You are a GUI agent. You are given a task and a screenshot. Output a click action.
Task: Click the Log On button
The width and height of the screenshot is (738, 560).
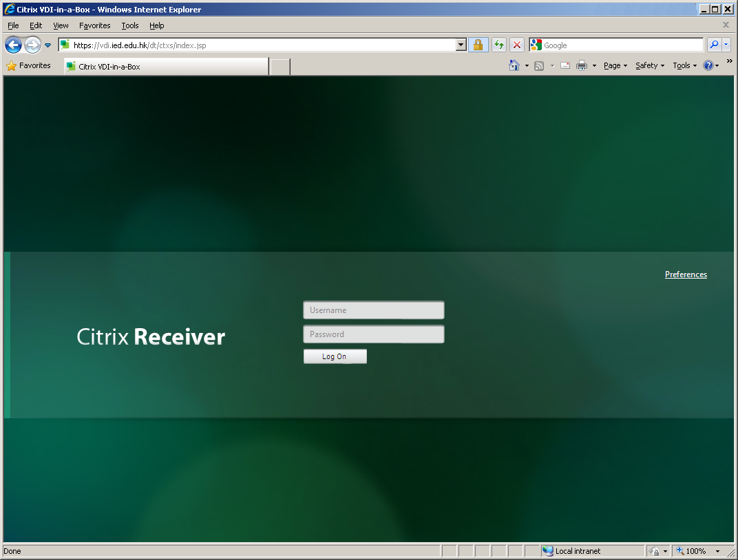coord(335,356)
